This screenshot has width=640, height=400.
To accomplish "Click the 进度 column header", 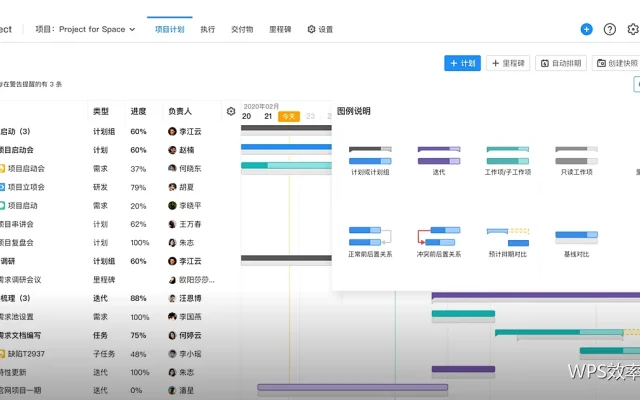I will pyautogui.click(x=138, y=111).
